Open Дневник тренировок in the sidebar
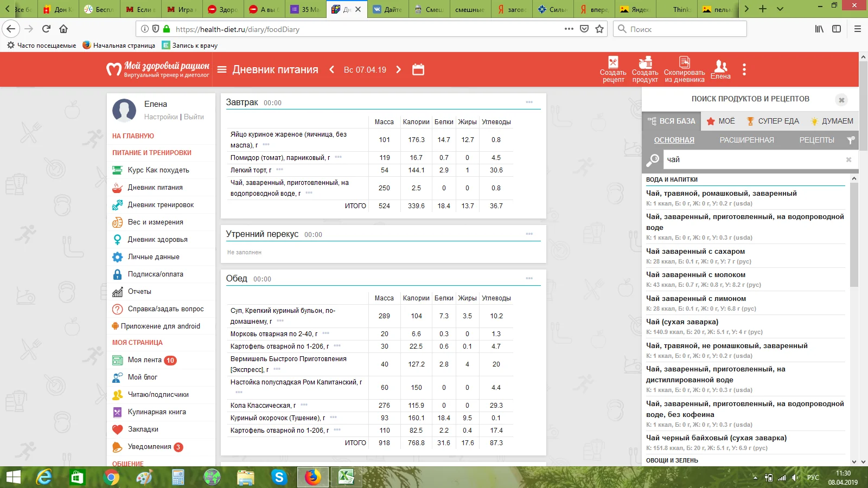 click(x=161, y=205)
